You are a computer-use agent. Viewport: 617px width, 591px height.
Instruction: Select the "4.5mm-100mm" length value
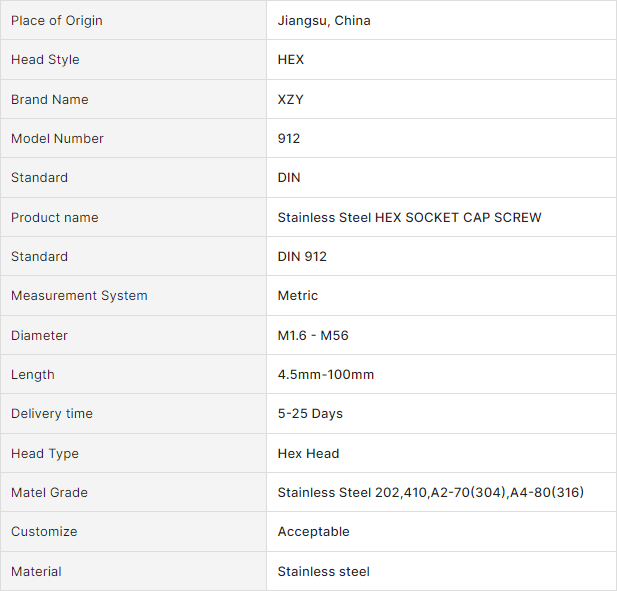326,375
